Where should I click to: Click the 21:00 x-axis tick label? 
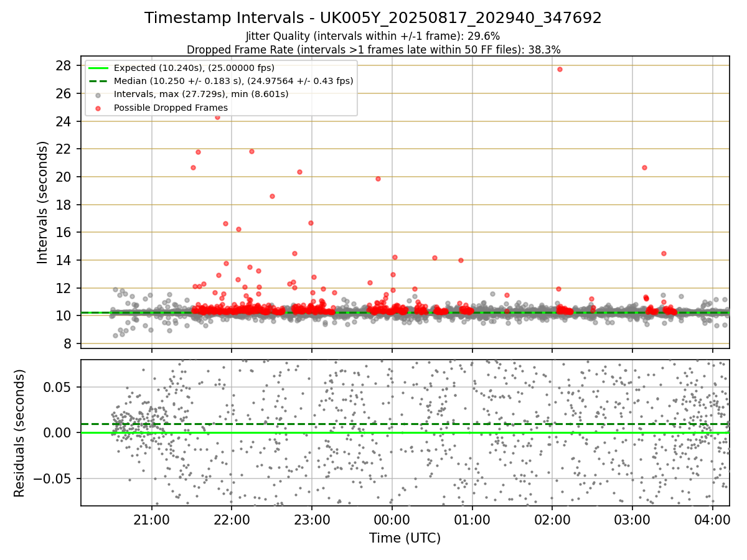tap(151, 520)
